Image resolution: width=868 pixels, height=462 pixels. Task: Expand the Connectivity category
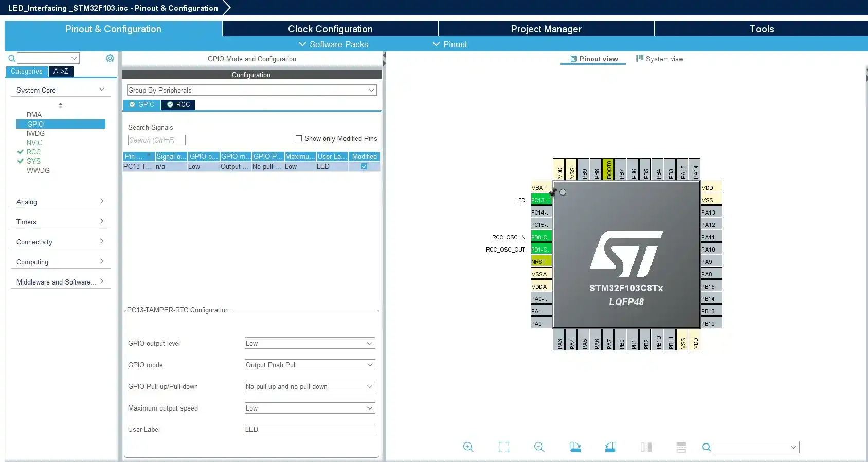point(61,242)
